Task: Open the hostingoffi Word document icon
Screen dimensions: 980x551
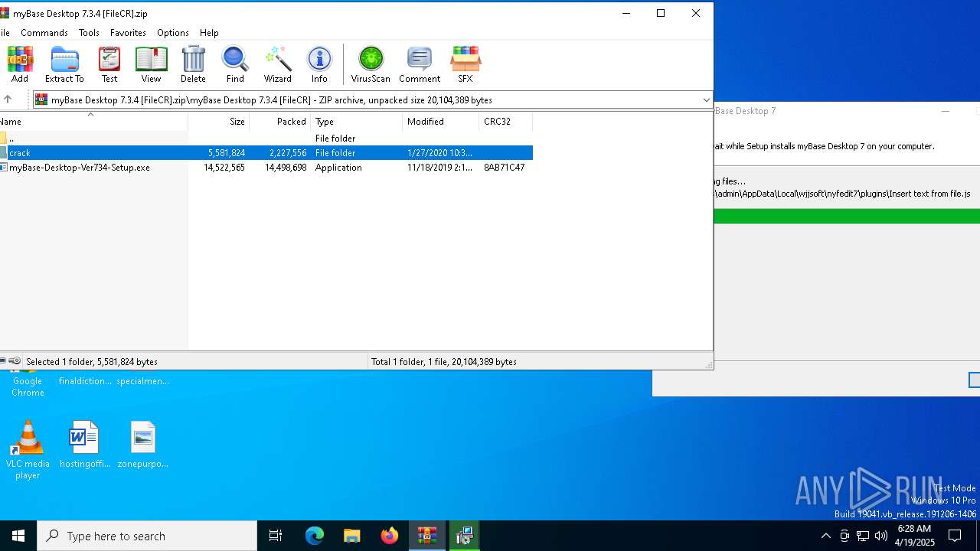Action: (85, 445)
